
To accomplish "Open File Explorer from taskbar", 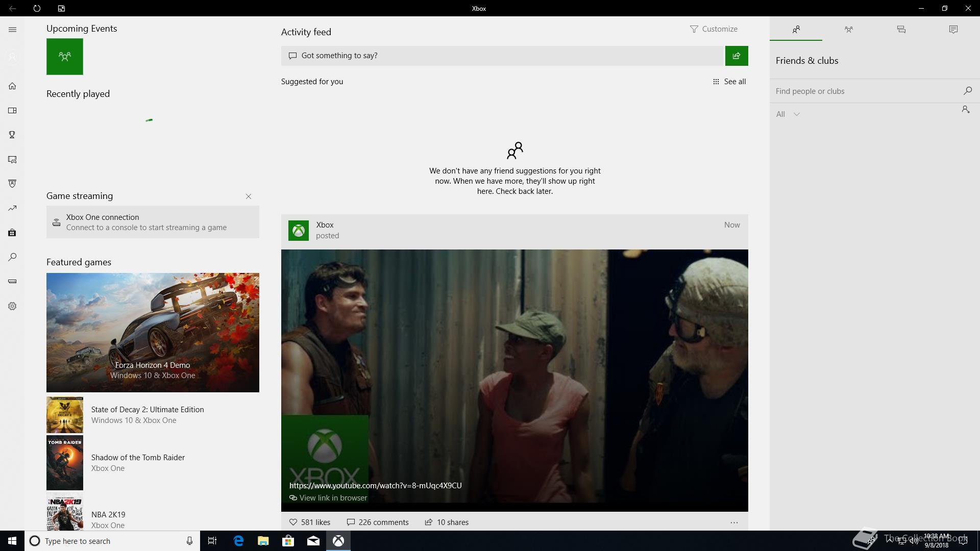I will [x=263, y=541].
